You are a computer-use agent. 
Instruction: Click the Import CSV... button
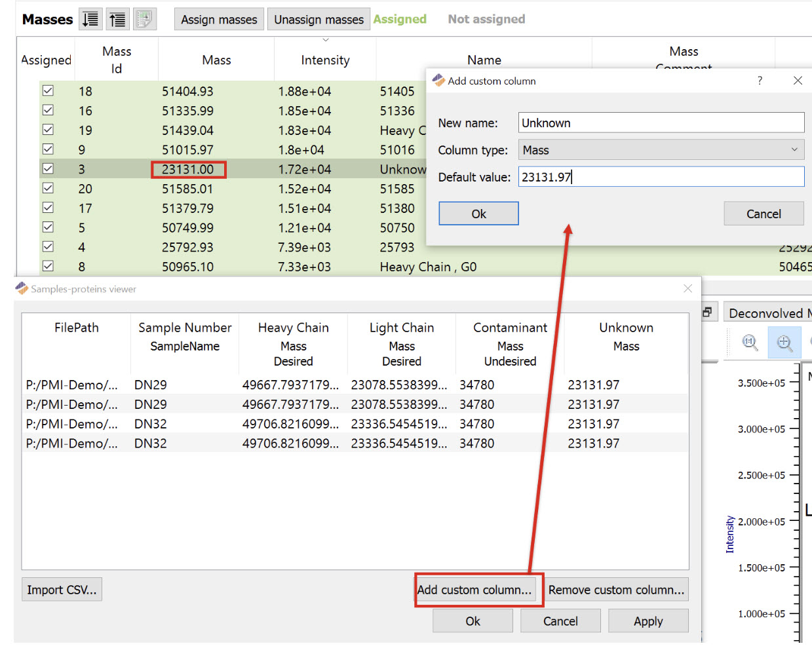[62, 590]
